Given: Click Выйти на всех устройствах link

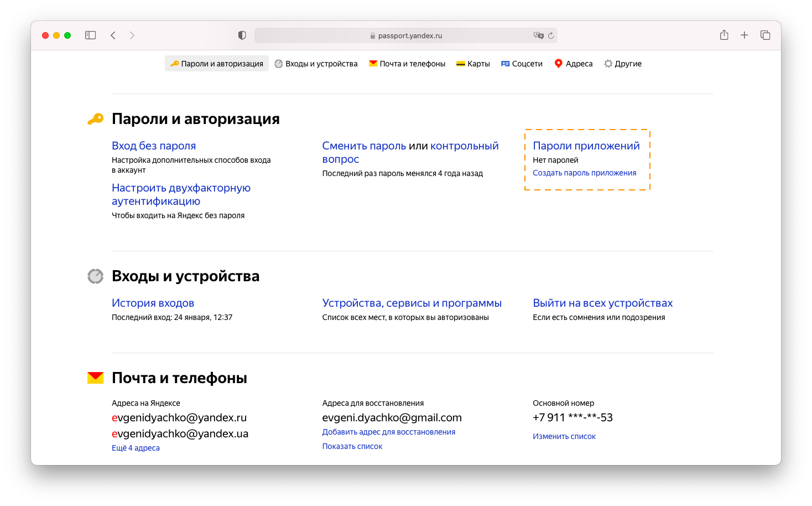Looking at the screenshot, I should 603,303.
